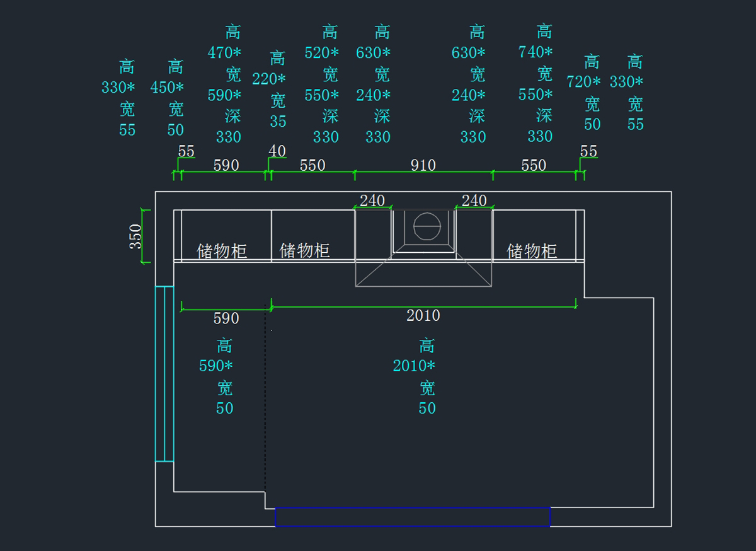Click the white 40 dimension label
Viewport: 756px width, 551px height.
tap(277, 151)
